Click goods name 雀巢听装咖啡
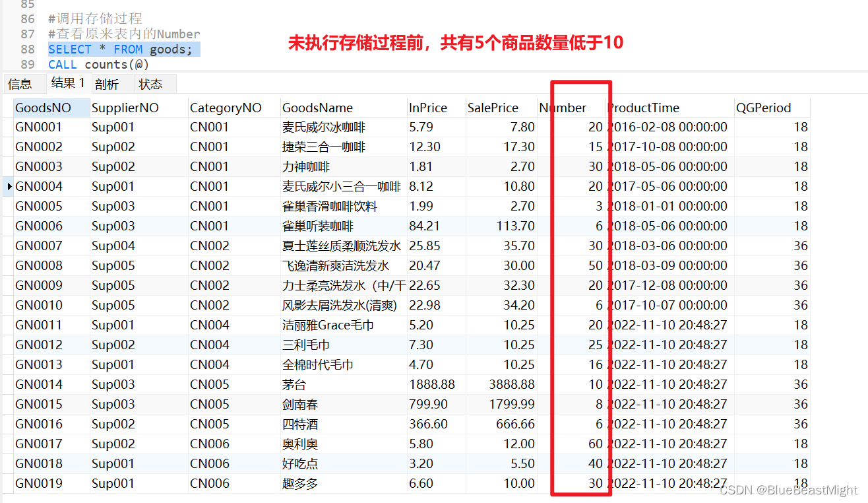 click(x=318, y=226)
